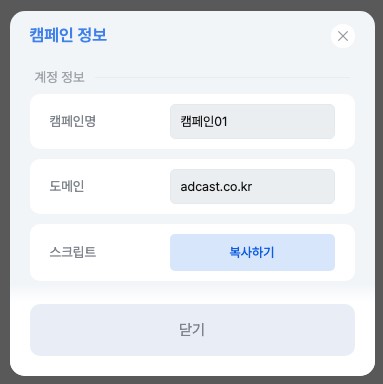Focus the 캠페인명 field showing 캠페인01
This screenshot has width=383, height=384.
point(252,121)
